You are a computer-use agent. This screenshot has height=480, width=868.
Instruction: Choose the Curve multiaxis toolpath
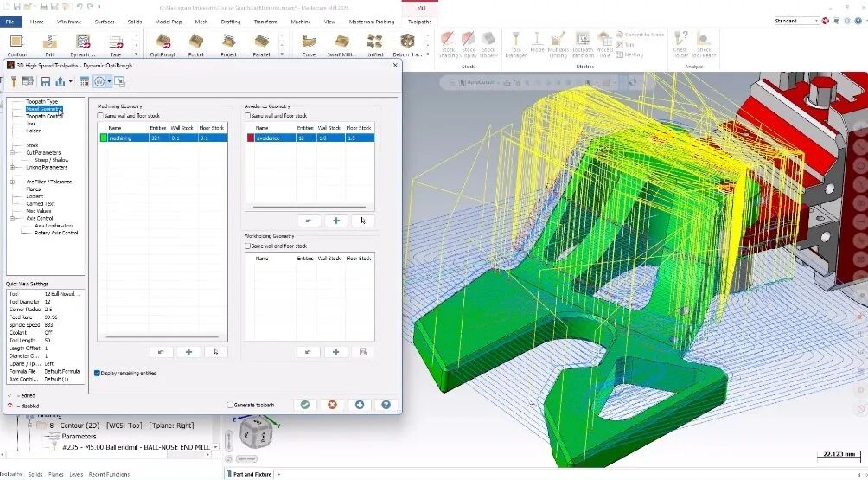(309, 45)
